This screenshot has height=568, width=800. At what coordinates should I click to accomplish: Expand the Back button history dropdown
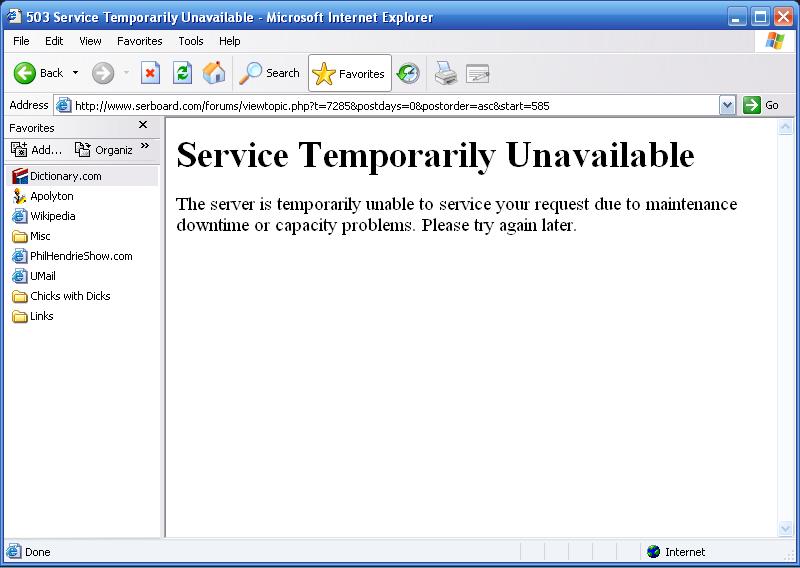click(x=75, y=73)
